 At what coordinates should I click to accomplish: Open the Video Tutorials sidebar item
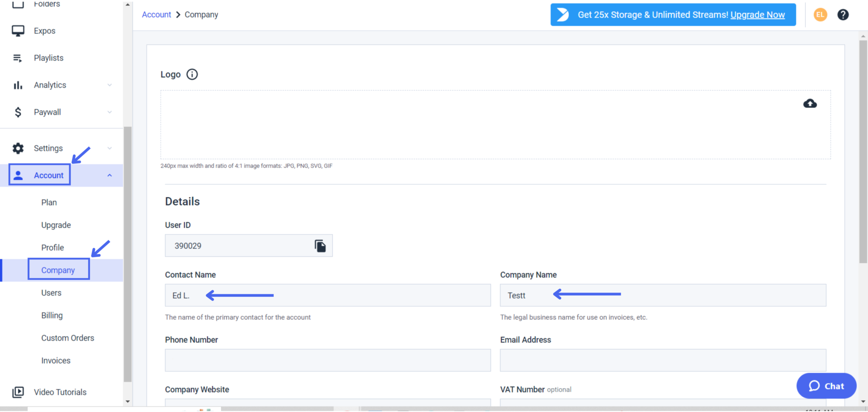tap(60, 392)
